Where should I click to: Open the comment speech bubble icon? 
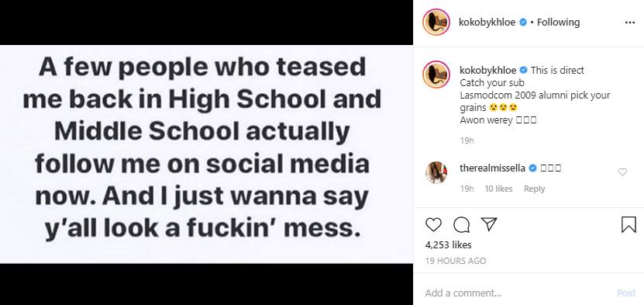[461, 224]
